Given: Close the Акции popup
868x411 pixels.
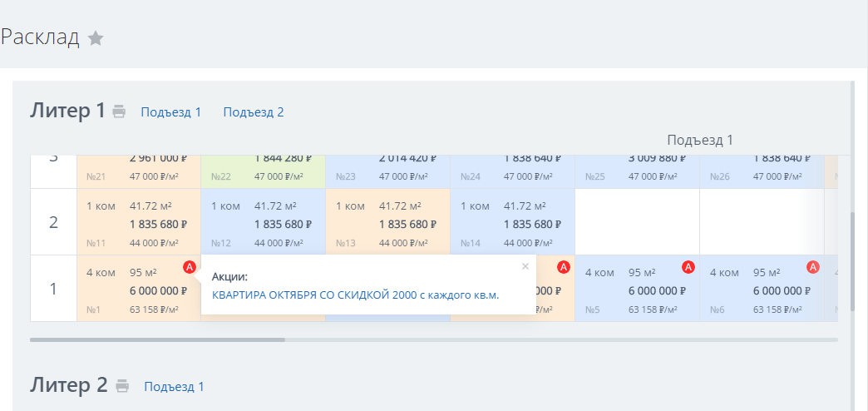Looking at the screenshot, I should 525,266.
